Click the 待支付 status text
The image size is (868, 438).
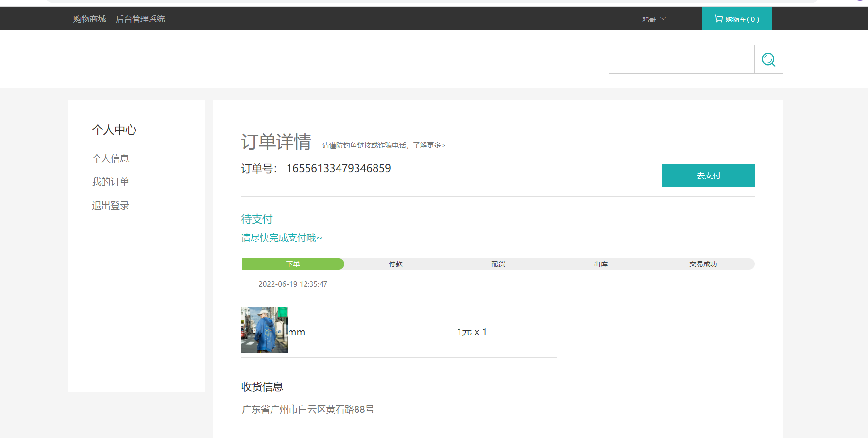(257, 219)
